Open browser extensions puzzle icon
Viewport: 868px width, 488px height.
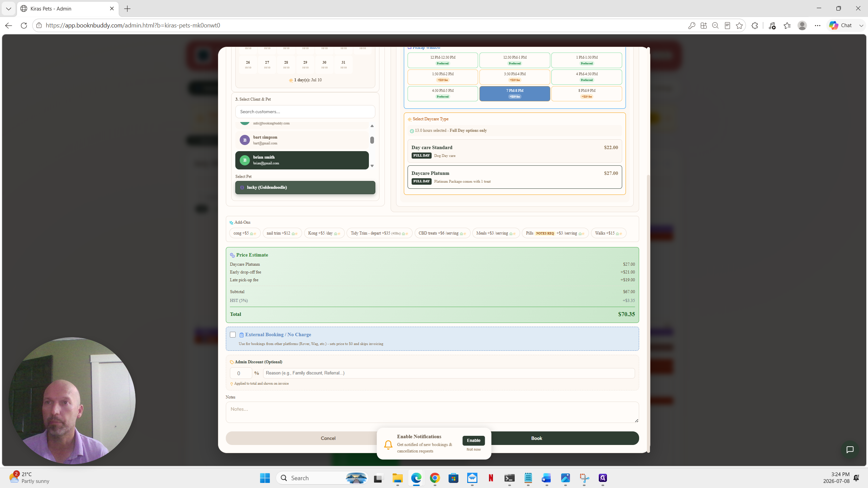pyautogui.click(x=755, y=25)
